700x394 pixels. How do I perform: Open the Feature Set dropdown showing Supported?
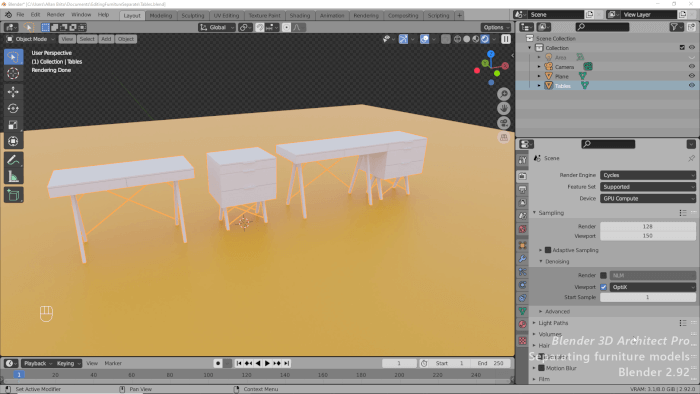648,187
